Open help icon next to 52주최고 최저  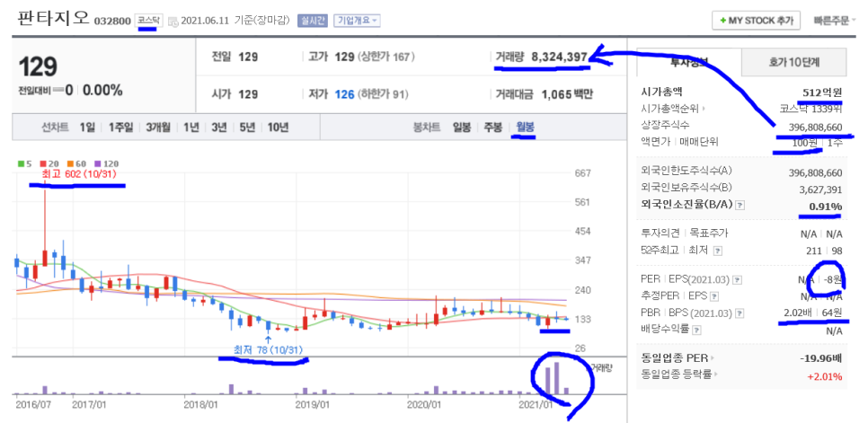click(x=717, y=251)
